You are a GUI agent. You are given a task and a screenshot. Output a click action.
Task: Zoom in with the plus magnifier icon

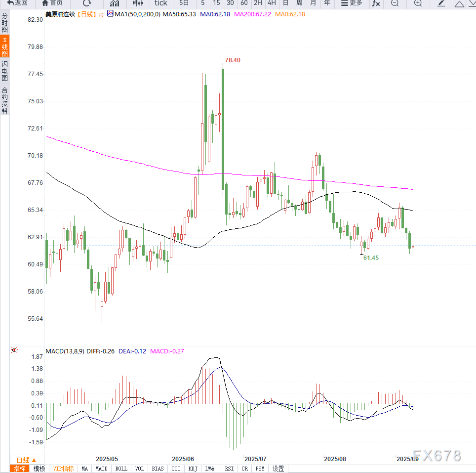click(x=418, y=3)
